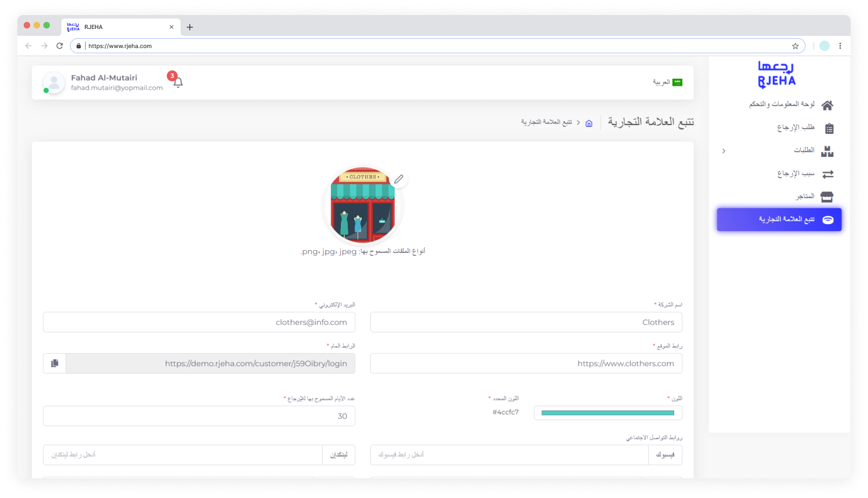Screen dimensions: 868x498
Task: Click Fahad Al-Mutairi profile avatar
Action: click(54, 83)
